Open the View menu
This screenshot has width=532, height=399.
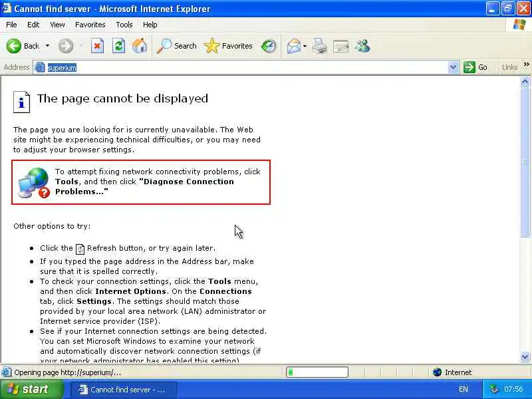click(x=57, y=25)
